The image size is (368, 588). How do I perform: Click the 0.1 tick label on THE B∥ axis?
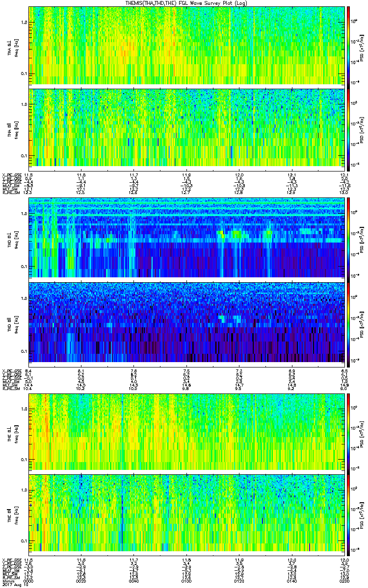click(x=24, y=541)
